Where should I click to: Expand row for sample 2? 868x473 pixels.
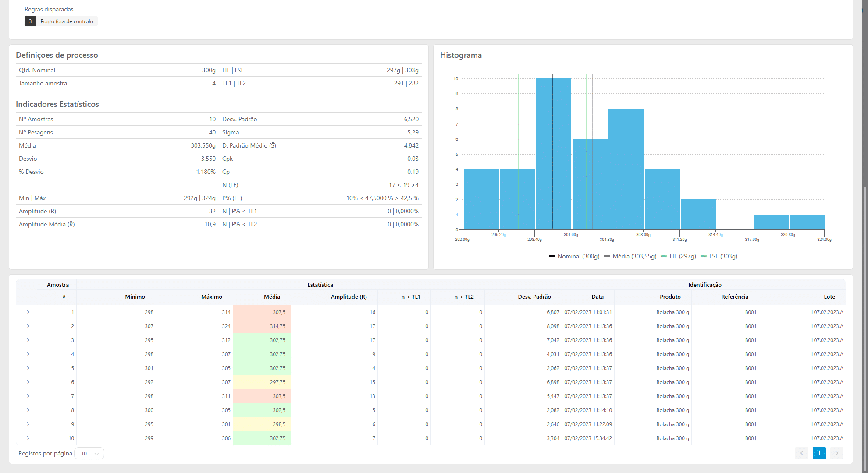click(28, 326)
